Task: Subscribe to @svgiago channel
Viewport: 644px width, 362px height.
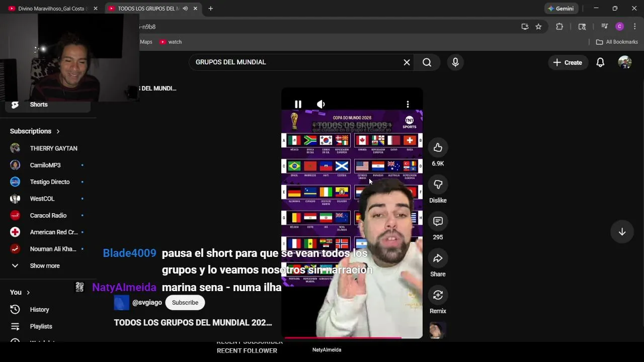Action: click(185, 303)
